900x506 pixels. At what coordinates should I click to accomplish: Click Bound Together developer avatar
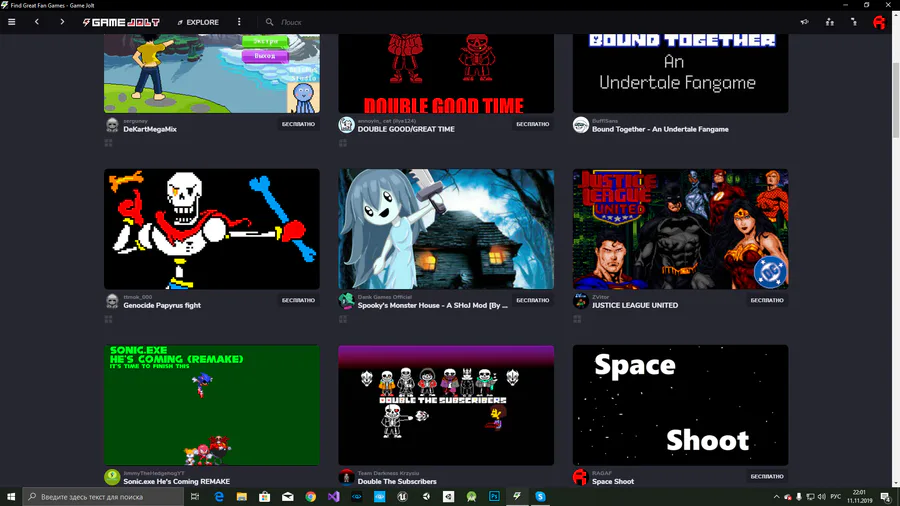(580, 124)
